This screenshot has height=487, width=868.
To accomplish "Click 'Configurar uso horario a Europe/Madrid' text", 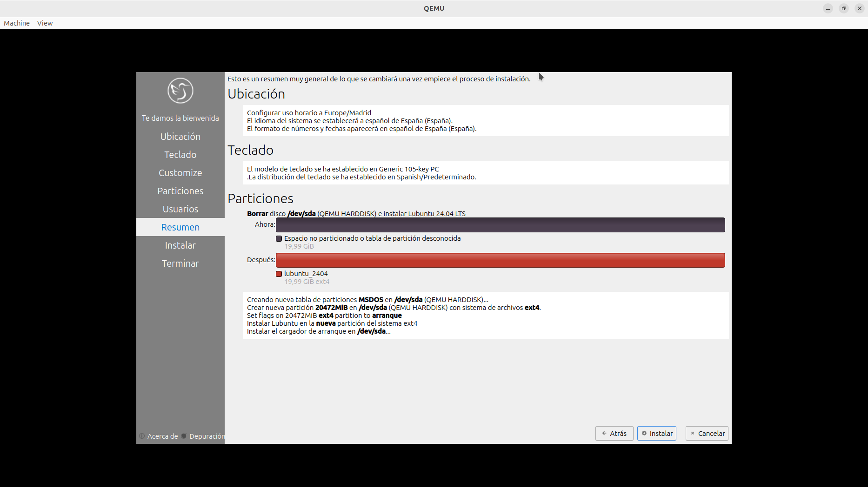I will (309, 113).
